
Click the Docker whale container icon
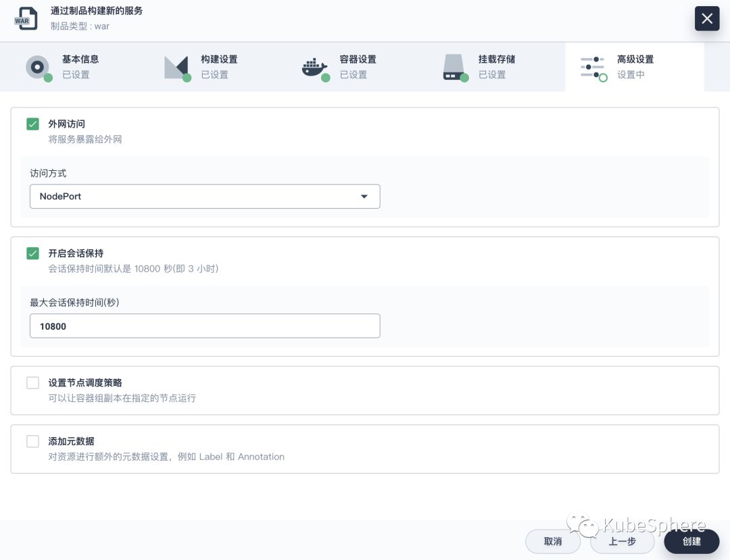point(316,69)
